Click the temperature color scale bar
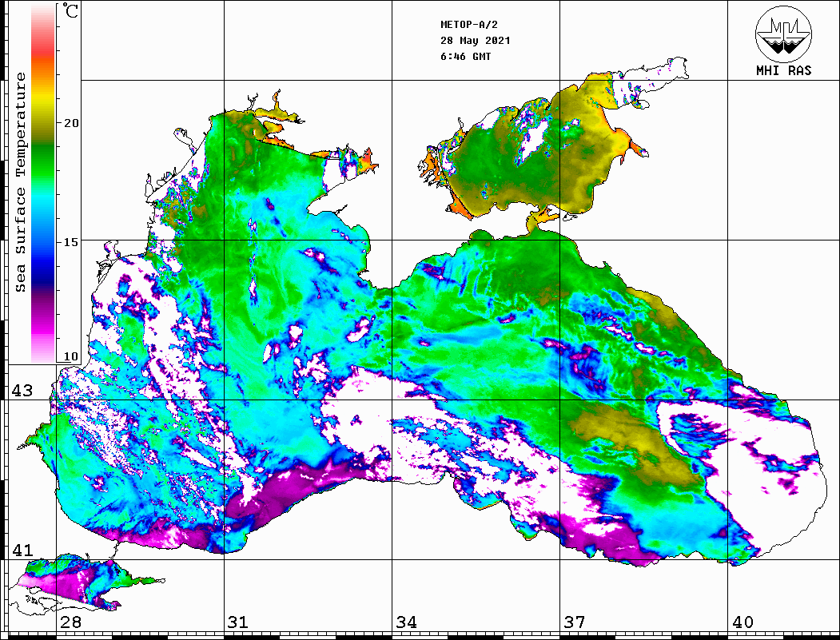 pos(43,184)
